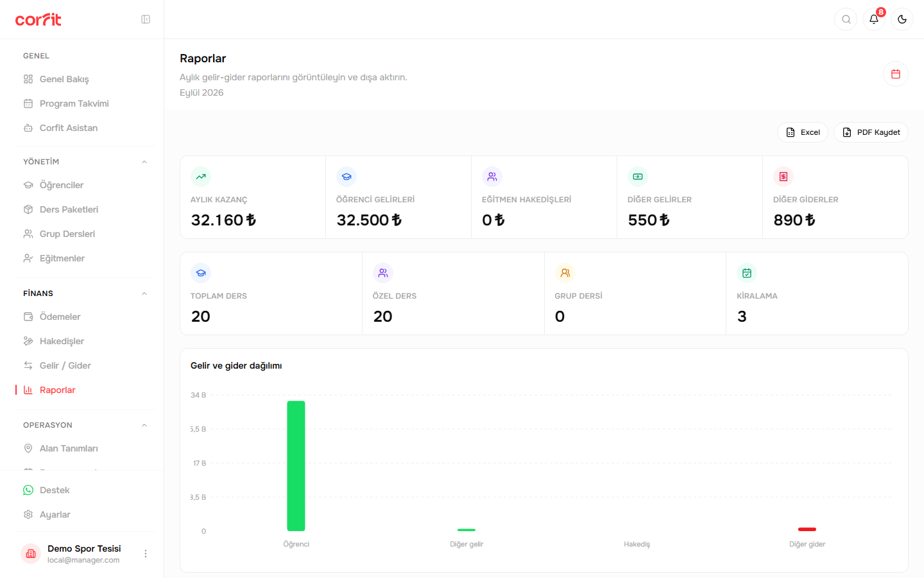Image resolution: width=924 pixels, height=578 pixels.
Task: Click the Kiralama calendar check icon
Action: click(747, 273)
